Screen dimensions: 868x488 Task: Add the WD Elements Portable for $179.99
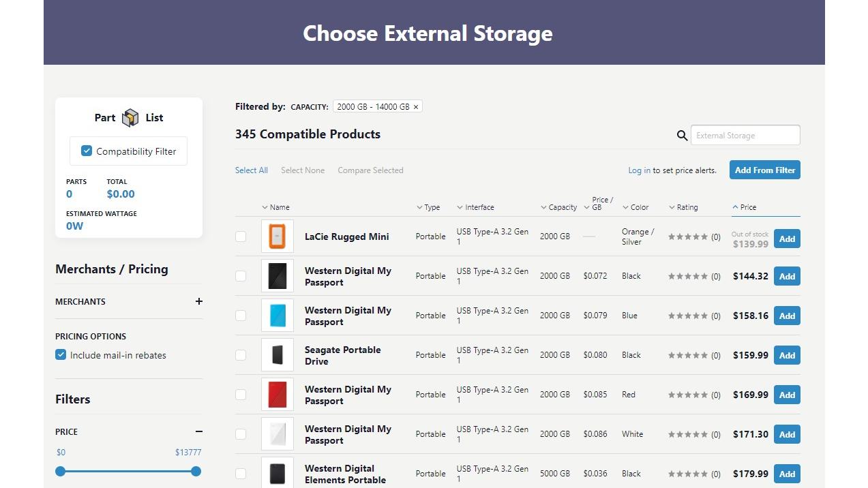click(787, 474)
